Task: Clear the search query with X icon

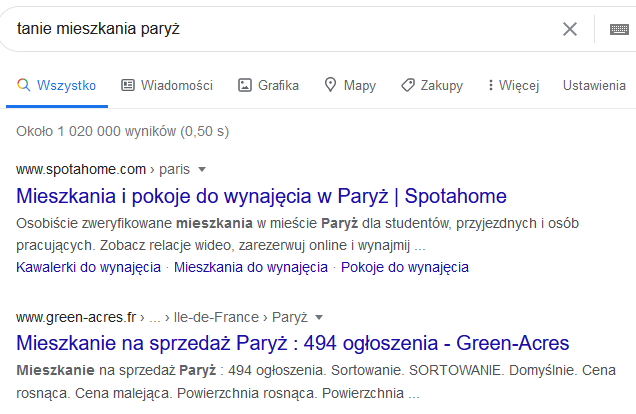Action: [x=570, y=29]
